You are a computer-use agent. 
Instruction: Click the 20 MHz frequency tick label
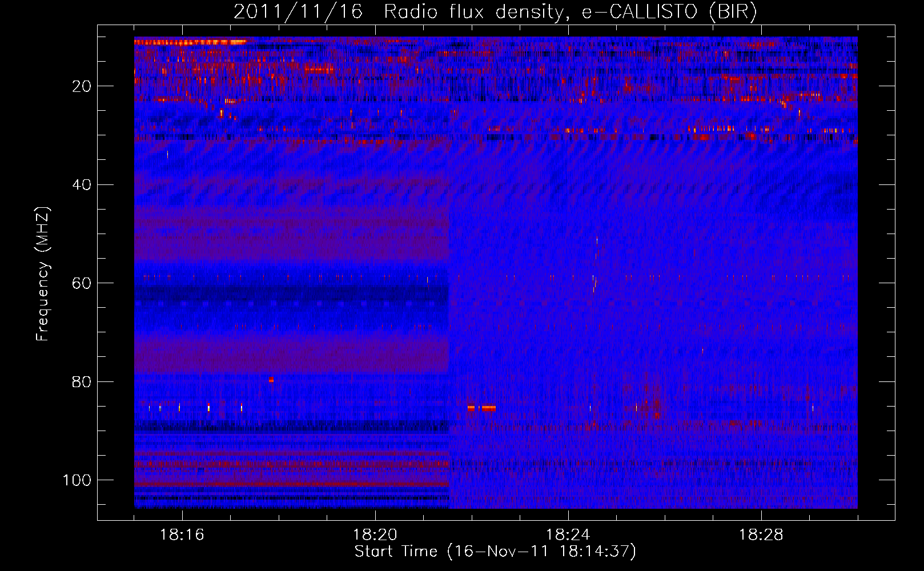82,86
